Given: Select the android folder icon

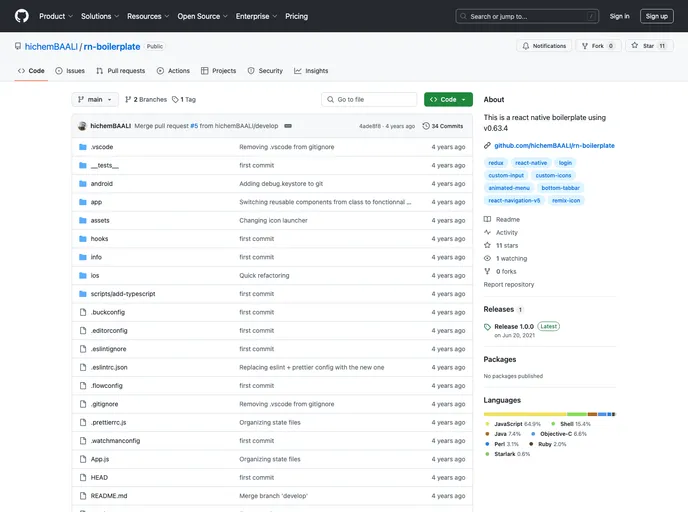Looking at the screenshot, I should point(82,184).
